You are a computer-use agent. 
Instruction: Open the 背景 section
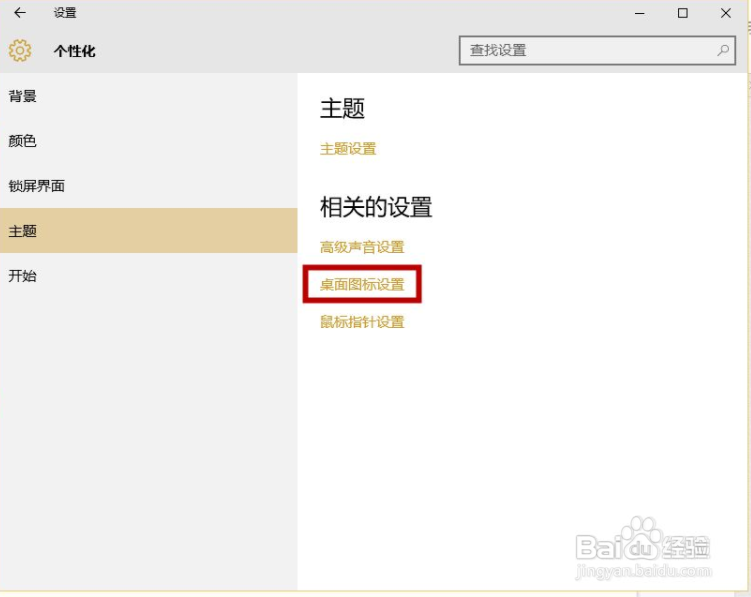click(x=148, y=96)
